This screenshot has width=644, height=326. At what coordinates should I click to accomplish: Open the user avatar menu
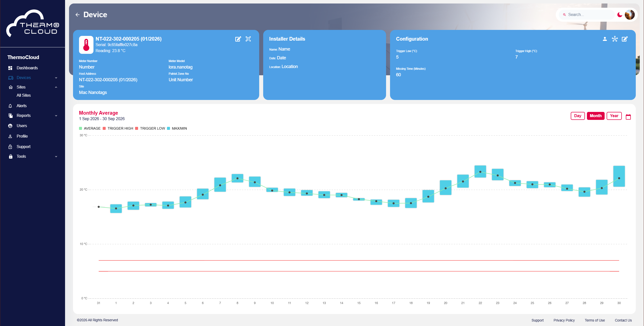[629, 15]
